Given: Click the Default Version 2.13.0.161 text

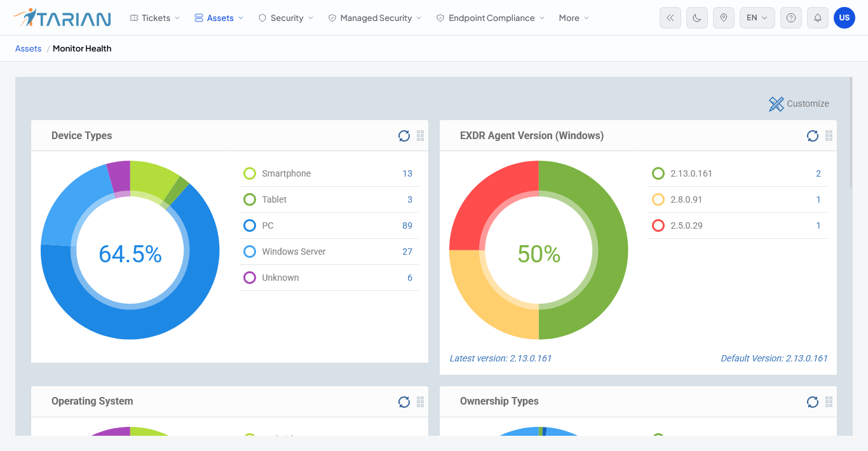Looking at the screenshot, I should (774, 358).
